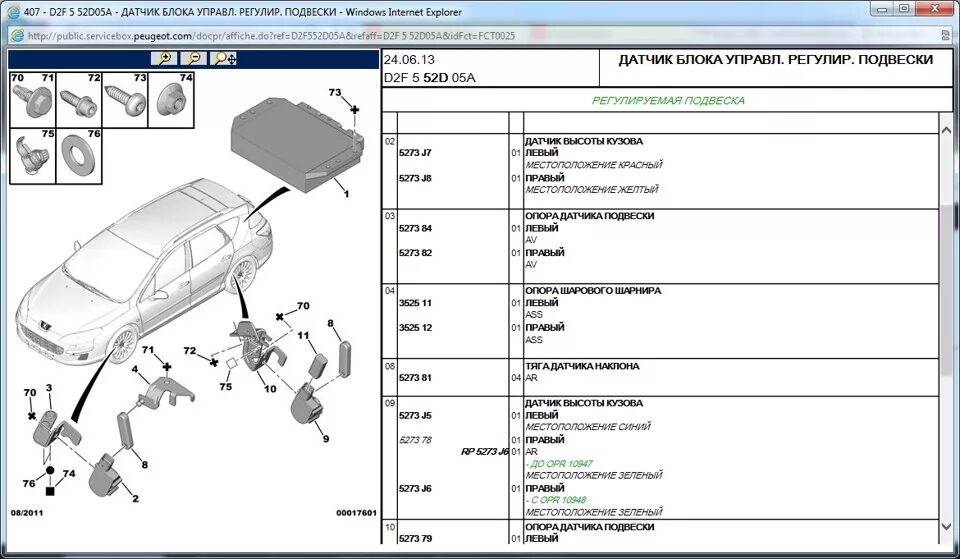
Task: Select the 70/71 flange bolt thumbnail
Action: point(32,100)
